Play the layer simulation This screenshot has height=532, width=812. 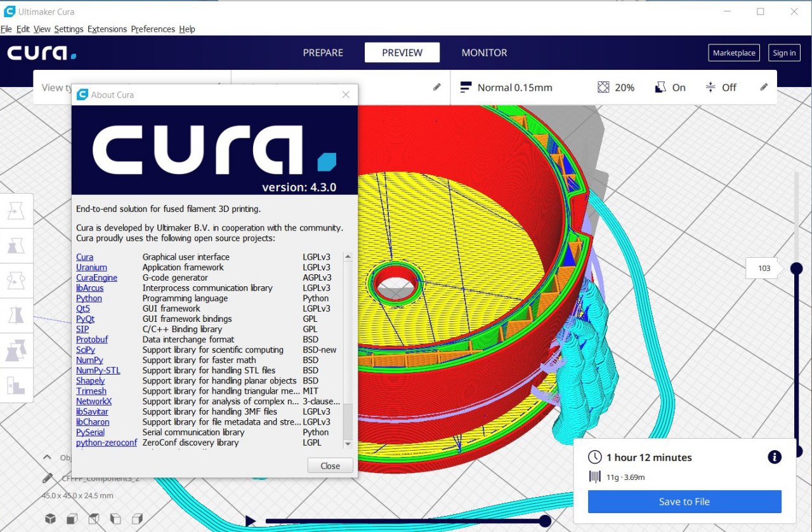(251, 521)
